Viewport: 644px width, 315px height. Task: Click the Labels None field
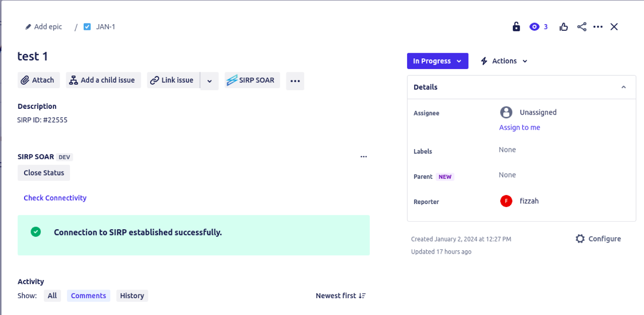pos(507,150)
